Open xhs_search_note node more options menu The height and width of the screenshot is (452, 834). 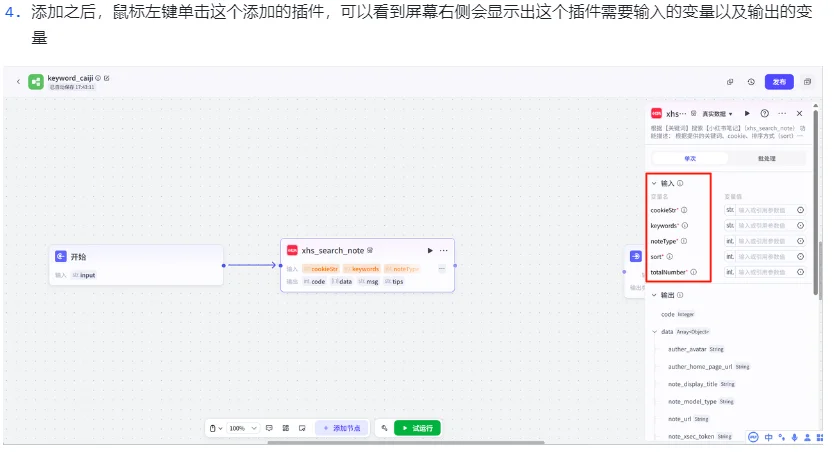coord(444,250)
